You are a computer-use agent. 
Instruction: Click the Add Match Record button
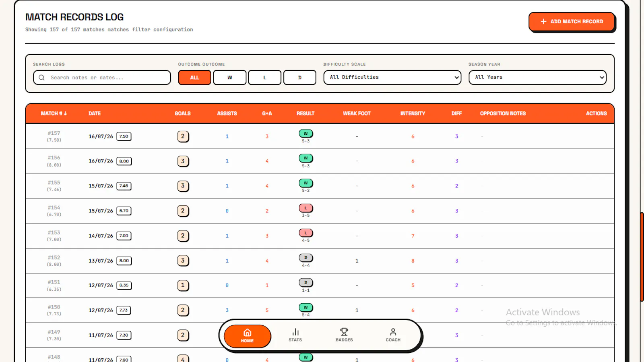coord(572,22)
